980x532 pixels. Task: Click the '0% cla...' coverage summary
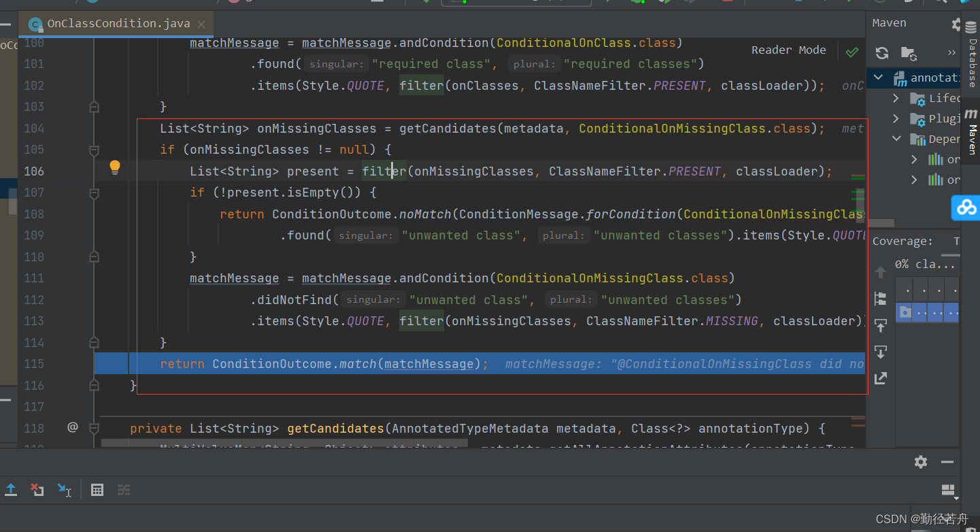pyautogui.click(x=925, y=264)
